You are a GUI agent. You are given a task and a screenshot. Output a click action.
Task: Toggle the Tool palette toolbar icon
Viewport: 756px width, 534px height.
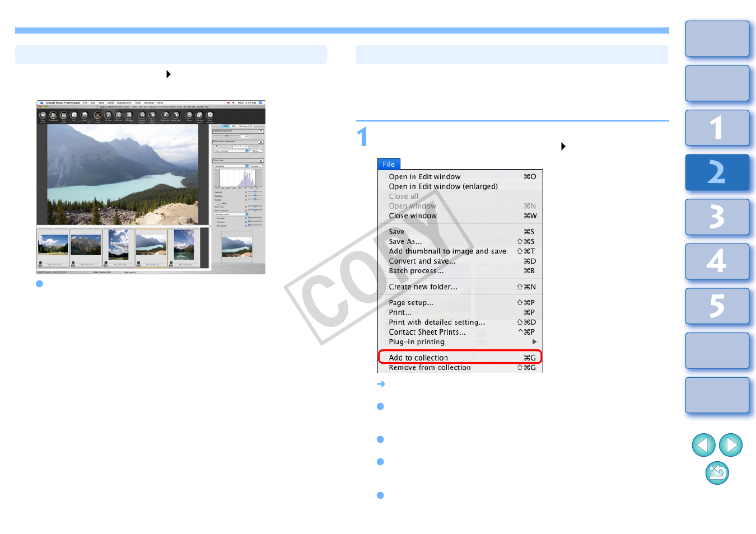tap(64, 115)
